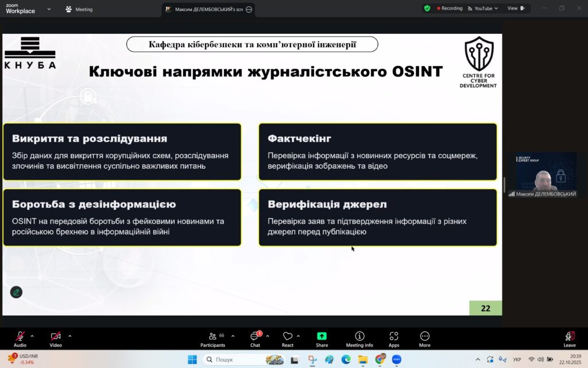Click the annotation pencil icon

click(x=16, y=292)
